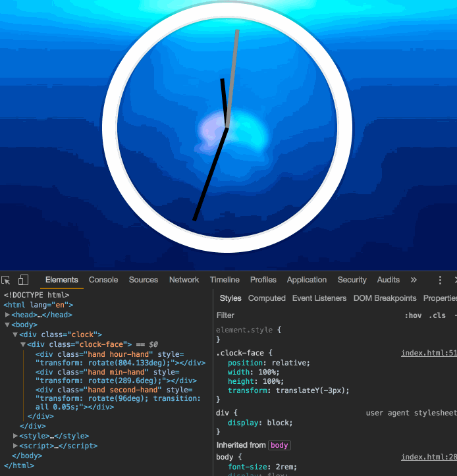Screen dimensions: 457x476
Task: Edit the width: 100% declaration
Action: [254, 372]
